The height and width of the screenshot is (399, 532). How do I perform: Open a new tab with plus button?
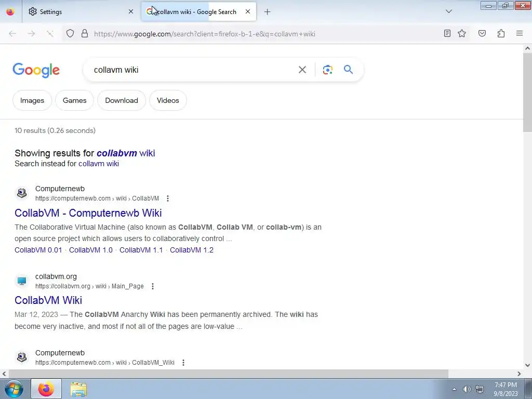coord(268,12)
